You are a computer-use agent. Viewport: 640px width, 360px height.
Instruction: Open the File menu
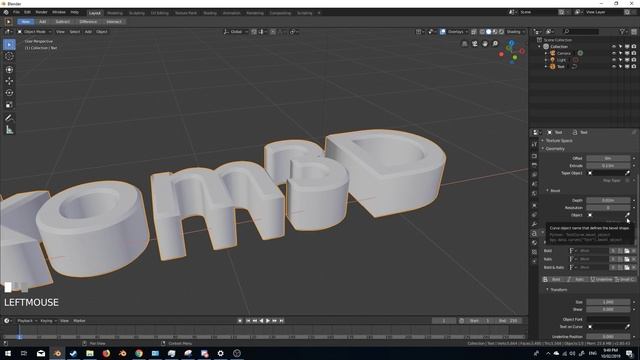(16, 13)
